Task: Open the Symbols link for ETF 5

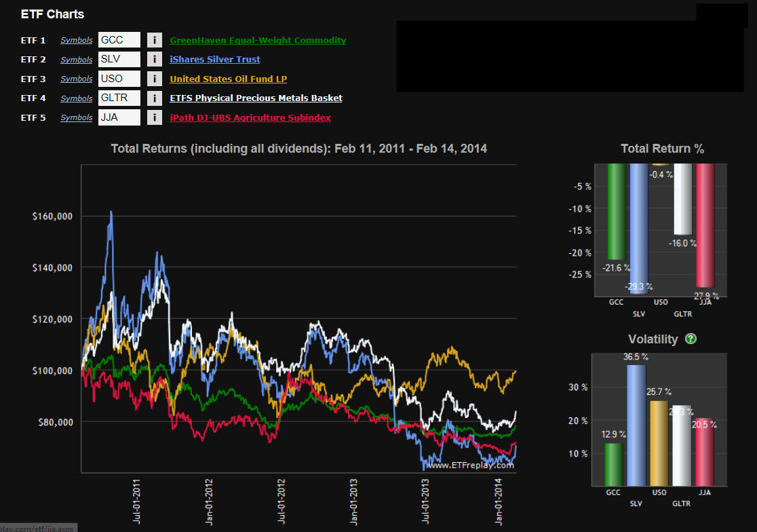Action: (x=77, y=117)
